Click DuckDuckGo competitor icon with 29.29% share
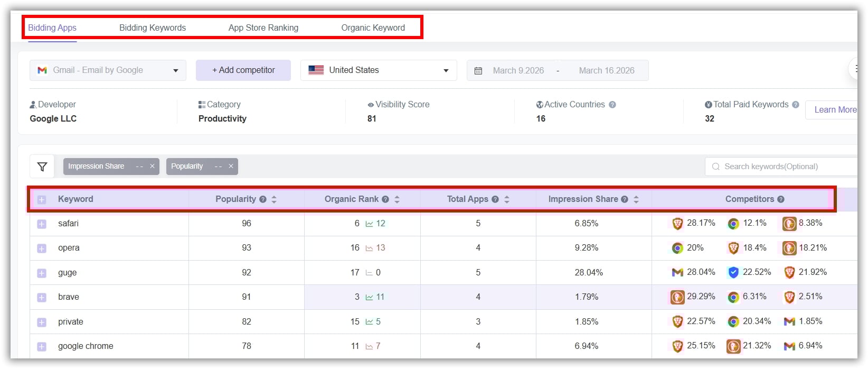868x369 pixels. pyautogui.click(x=677, y=297)
